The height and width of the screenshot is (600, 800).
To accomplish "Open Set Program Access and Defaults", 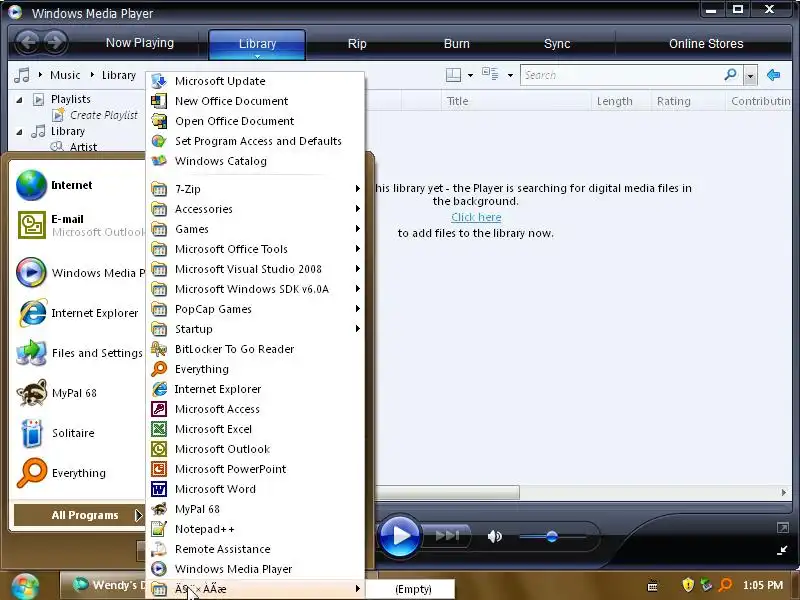I will coord(255,141).
